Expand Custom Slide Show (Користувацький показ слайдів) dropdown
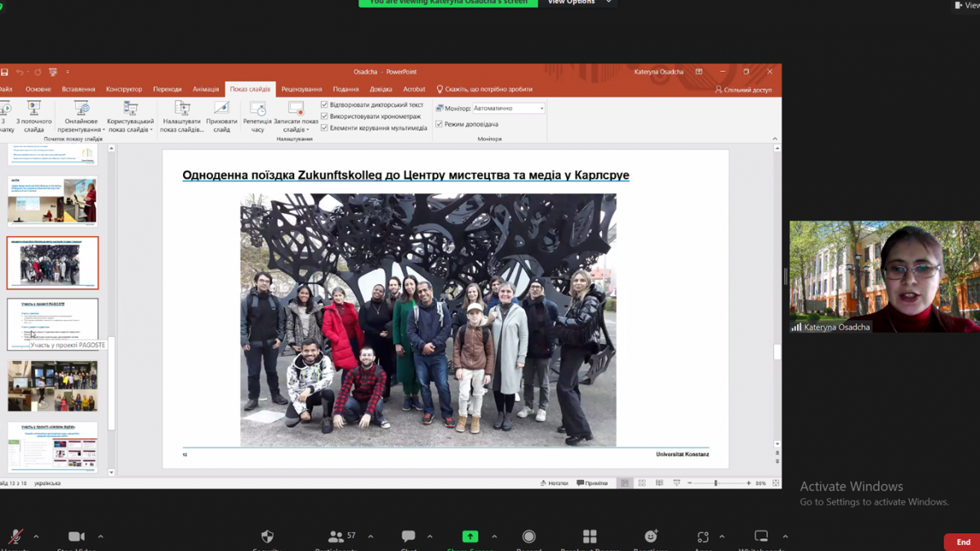This screenshot has height=551, width=980. coord(151,130)
